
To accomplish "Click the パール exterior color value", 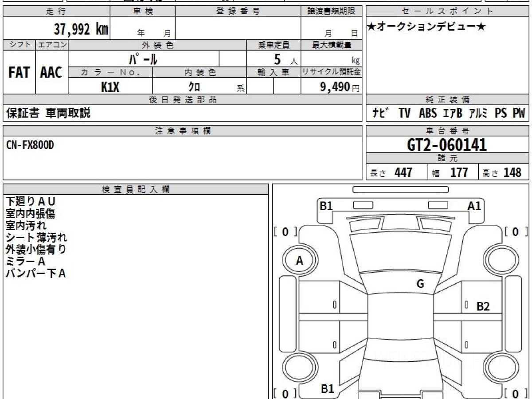I will pos(143,59).
